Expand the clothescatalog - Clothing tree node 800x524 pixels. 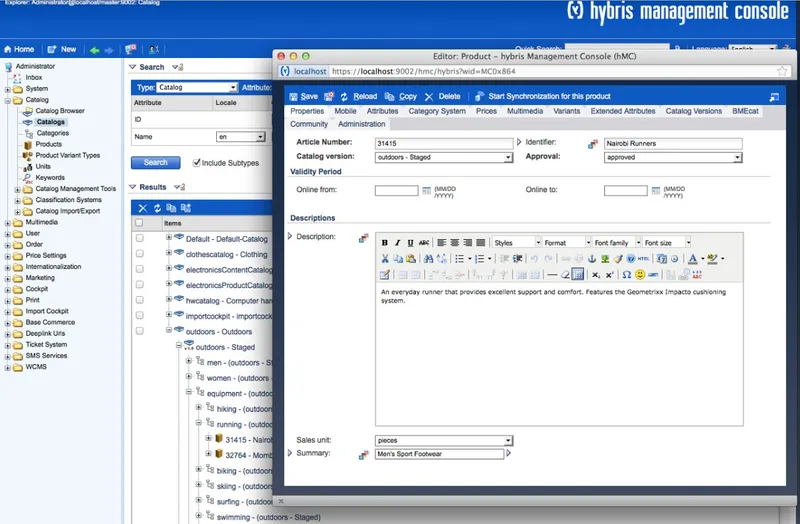[x=169, y=253]
